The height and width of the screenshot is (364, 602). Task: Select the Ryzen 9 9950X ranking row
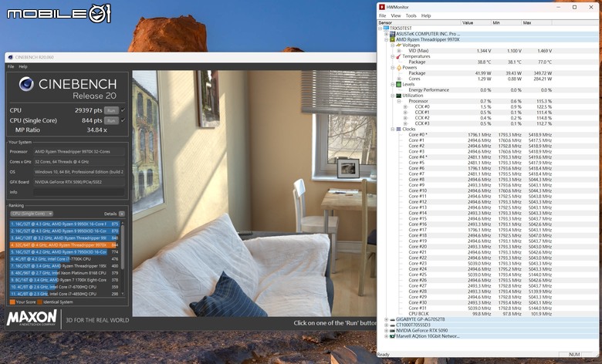tap(65, 224)
